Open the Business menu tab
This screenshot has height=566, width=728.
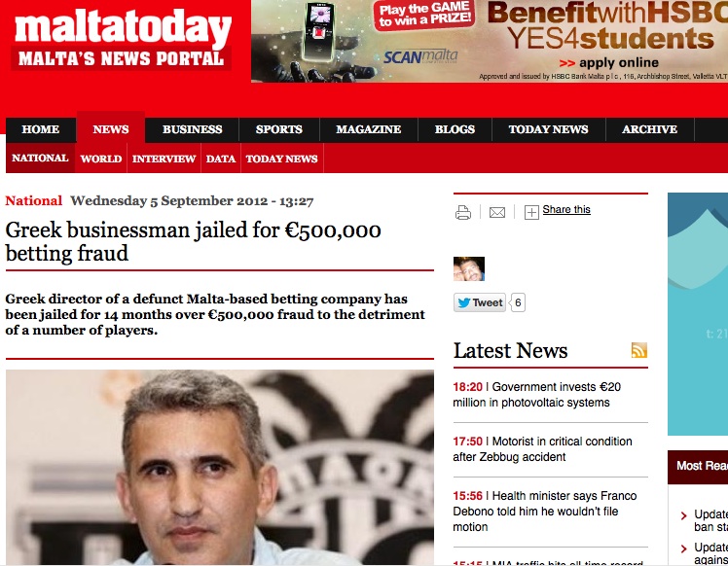coord(192,129)
